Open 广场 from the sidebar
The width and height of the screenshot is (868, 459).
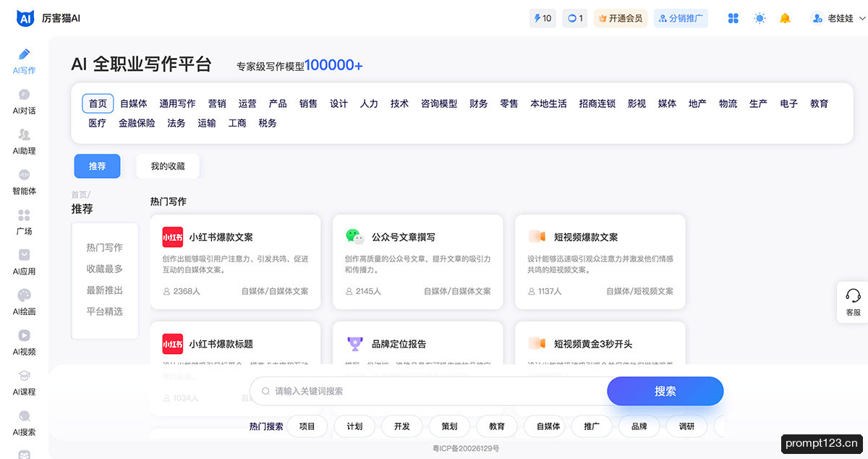pos(24,223)
